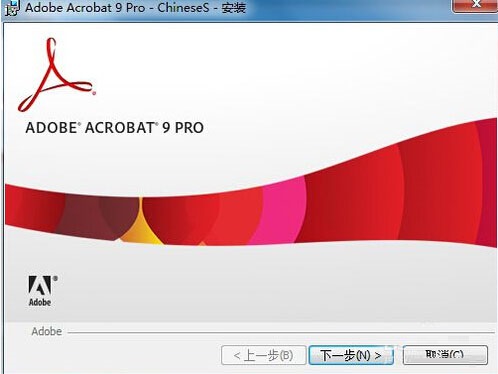Open the installer icon in the title bar

11,8
